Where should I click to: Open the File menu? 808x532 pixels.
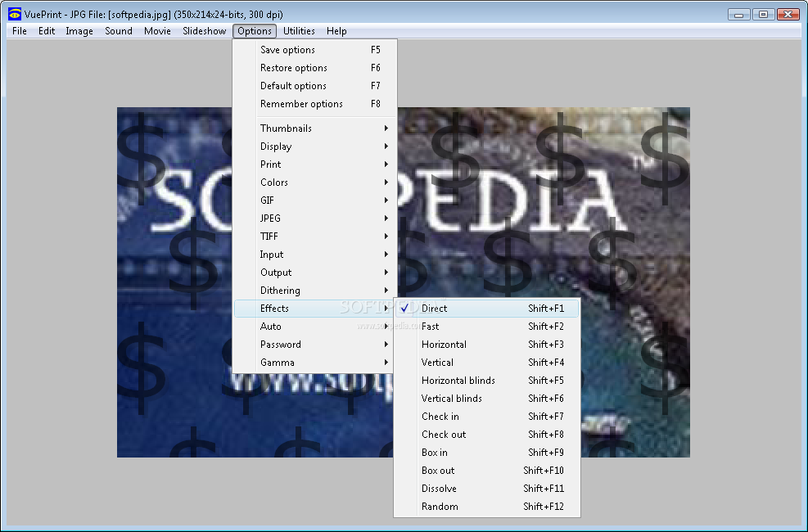[x=20, y=31]
